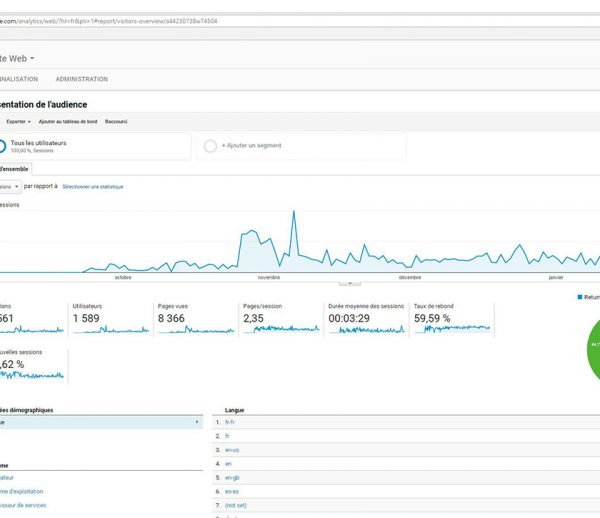This screenshot has height=518, width=600.
Task: Open the site Web property dropdown arrow
Action: pyautogui.click(x=32, y=59)
